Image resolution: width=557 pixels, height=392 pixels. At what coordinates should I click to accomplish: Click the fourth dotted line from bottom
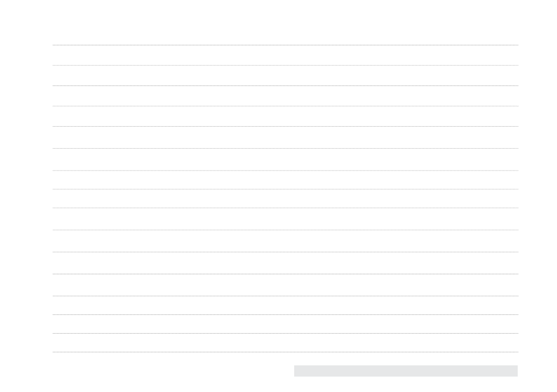click(285, 296)
